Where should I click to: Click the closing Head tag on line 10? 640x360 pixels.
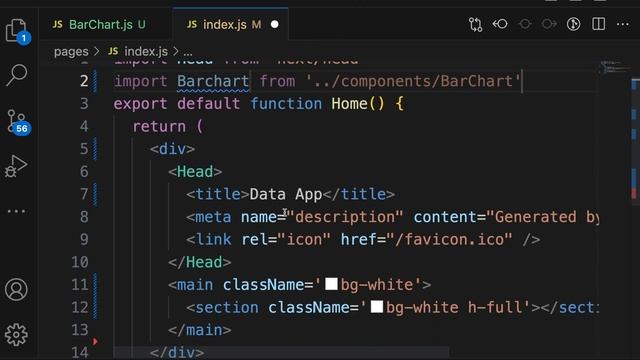200,262
